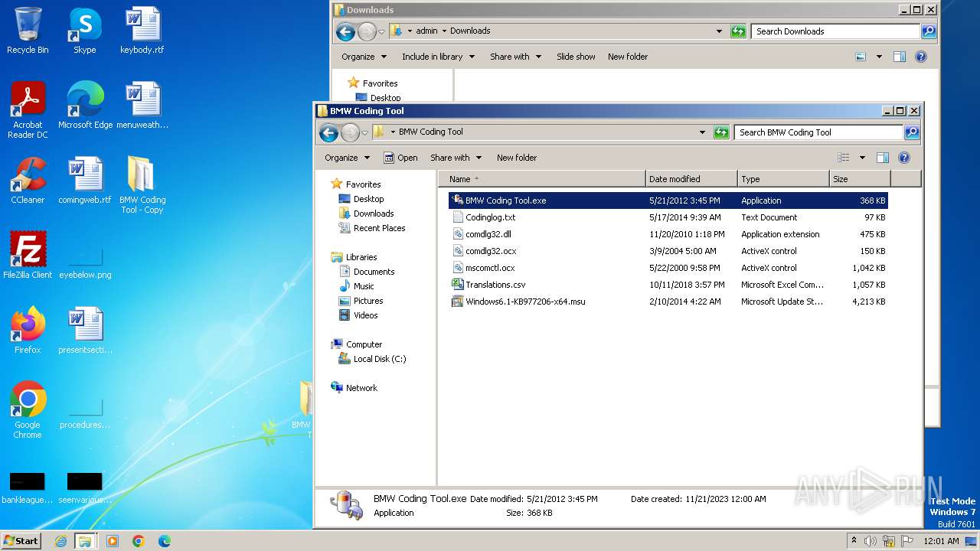The image size is (980, 551).
Task: Open Share with dropdown in Downloads window
Action: pyautogui.click(x=516, y=57)
